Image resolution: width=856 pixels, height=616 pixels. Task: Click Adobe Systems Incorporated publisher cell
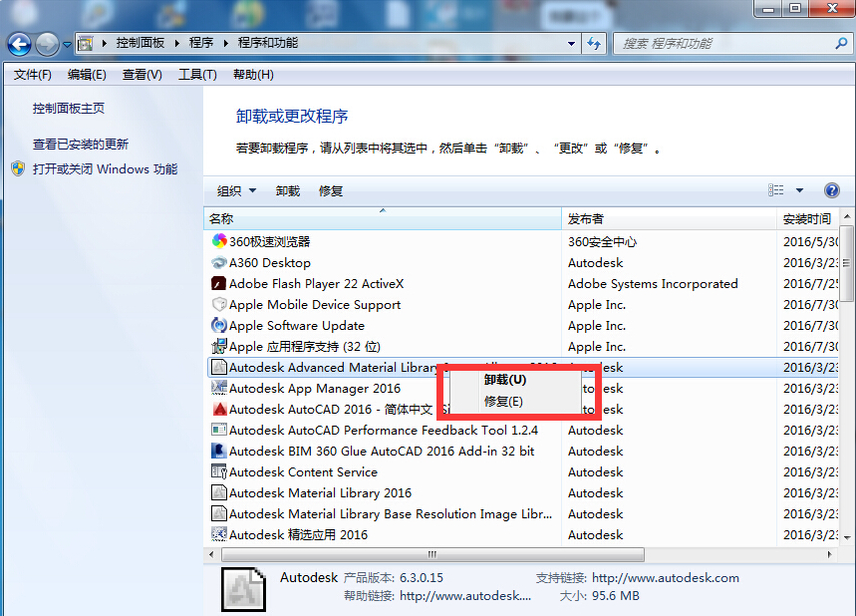(653, 283)
